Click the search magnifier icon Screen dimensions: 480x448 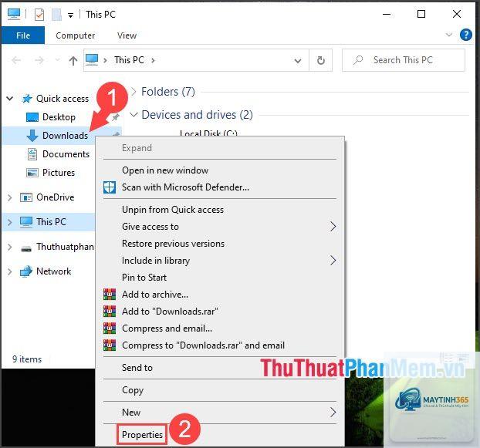(358, 60)
